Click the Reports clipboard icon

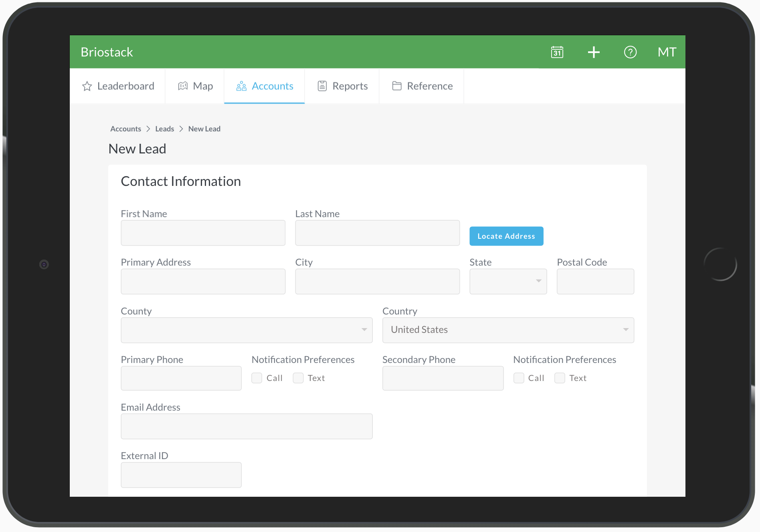(322, 86)
